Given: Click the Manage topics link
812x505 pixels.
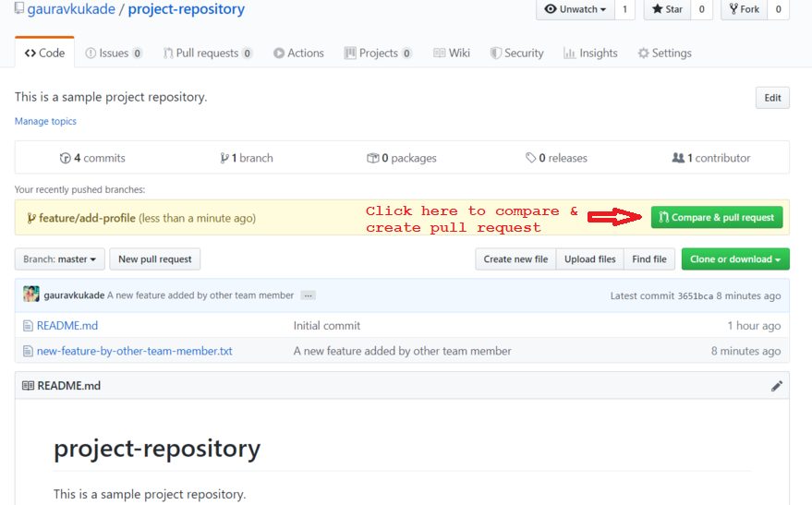Looking at the screenshot, I should tap(45, 121).
